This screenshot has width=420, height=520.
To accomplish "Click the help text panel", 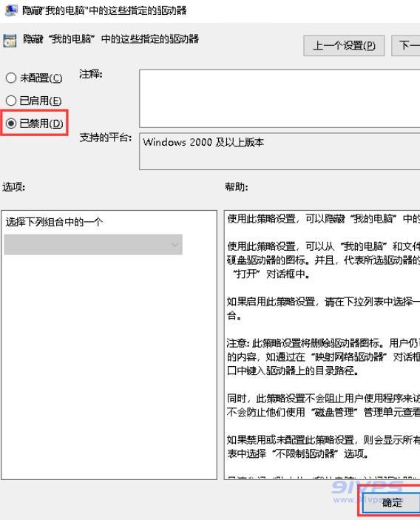I will [322, 345].
